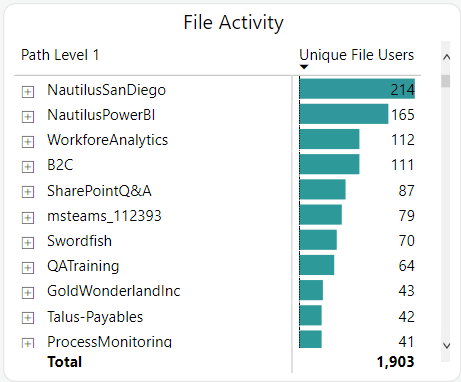Click the 43 value cell
461x382 pixels.
406,291
